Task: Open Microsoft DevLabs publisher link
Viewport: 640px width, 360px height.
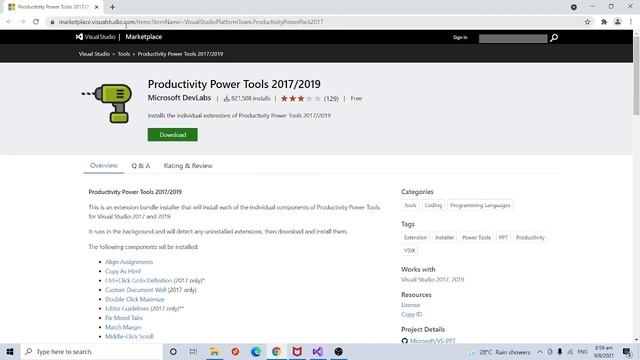Action: [179, 98]
